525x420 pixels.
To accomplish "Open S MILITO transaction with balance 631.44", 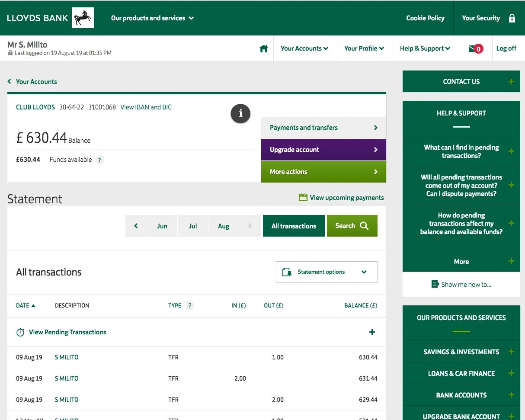I will coord(67,378).
